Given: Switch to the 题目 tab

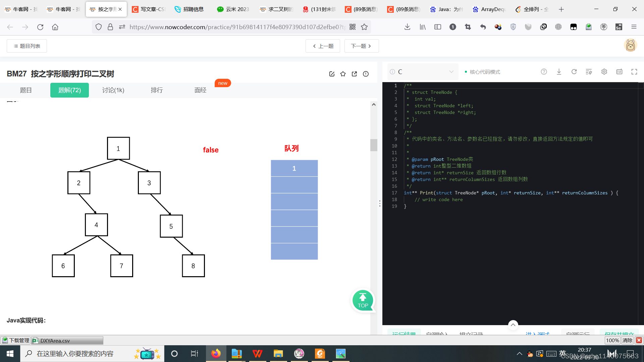Looking at the screenshot, I should tap(26, 90).
